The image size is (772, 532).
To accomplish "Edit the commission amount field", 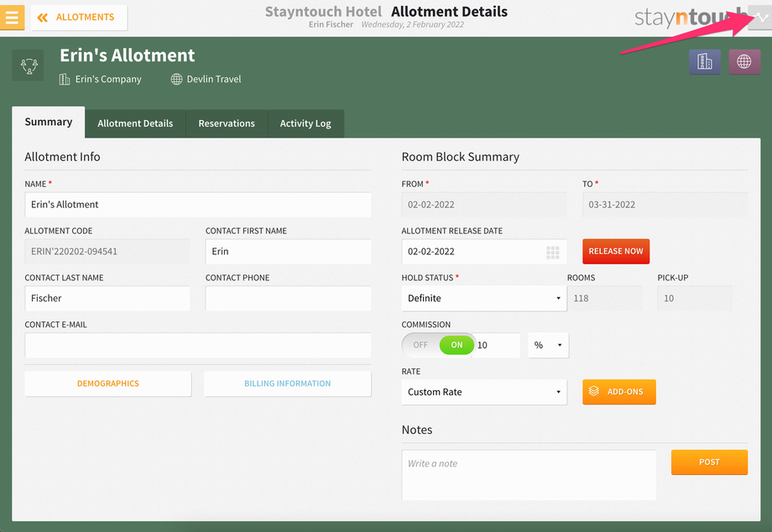I will pyautogui.click(x=498, y=345).
